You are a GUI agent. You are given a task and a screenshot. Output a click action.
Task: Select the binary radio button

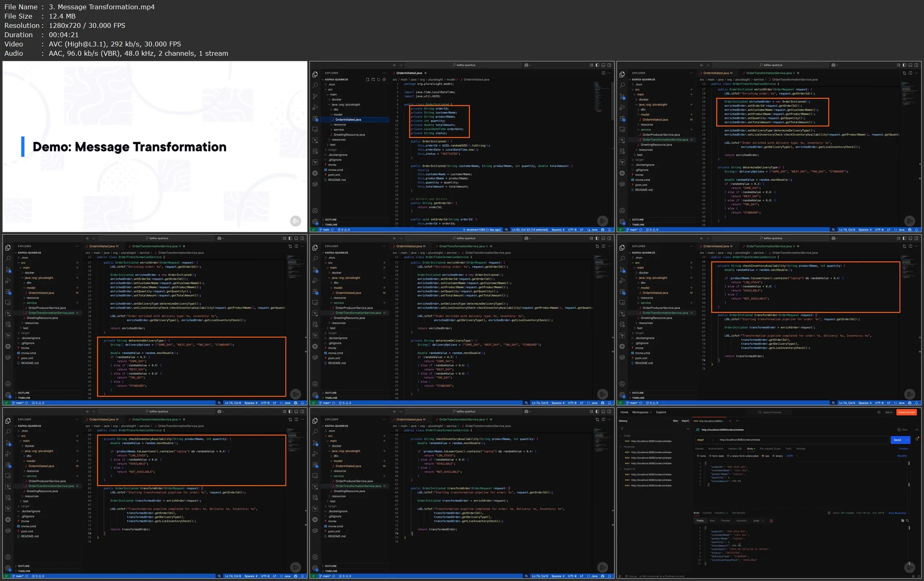(774, 456)
